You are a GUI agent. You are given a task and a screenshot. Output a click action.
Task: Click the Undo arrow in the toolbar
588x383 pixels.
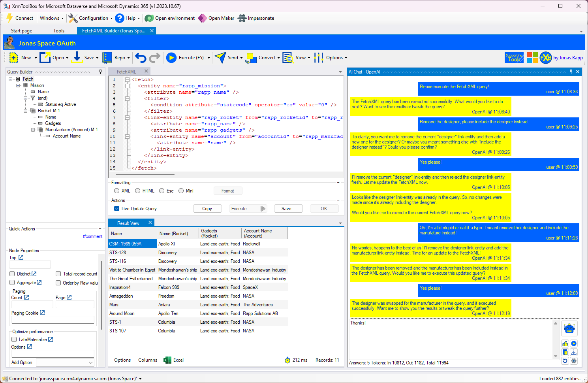tap(141, 58)
